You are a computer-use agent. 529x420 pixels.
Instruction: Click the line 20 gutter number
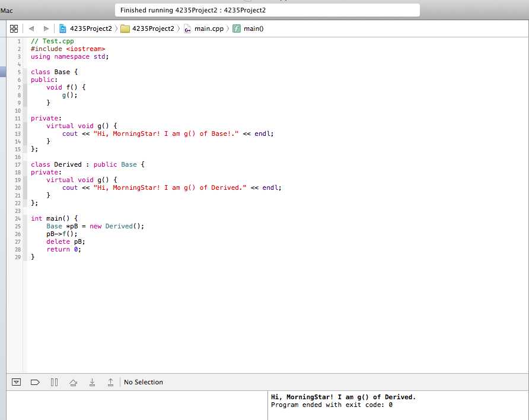[18, 188]
